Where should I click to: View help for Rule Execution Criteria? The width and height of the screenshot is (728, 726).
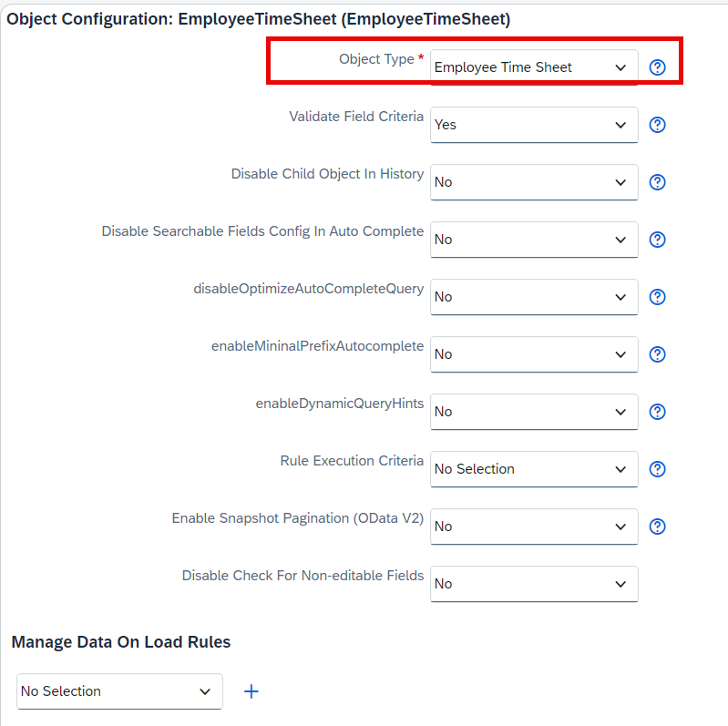coord(657,469)
